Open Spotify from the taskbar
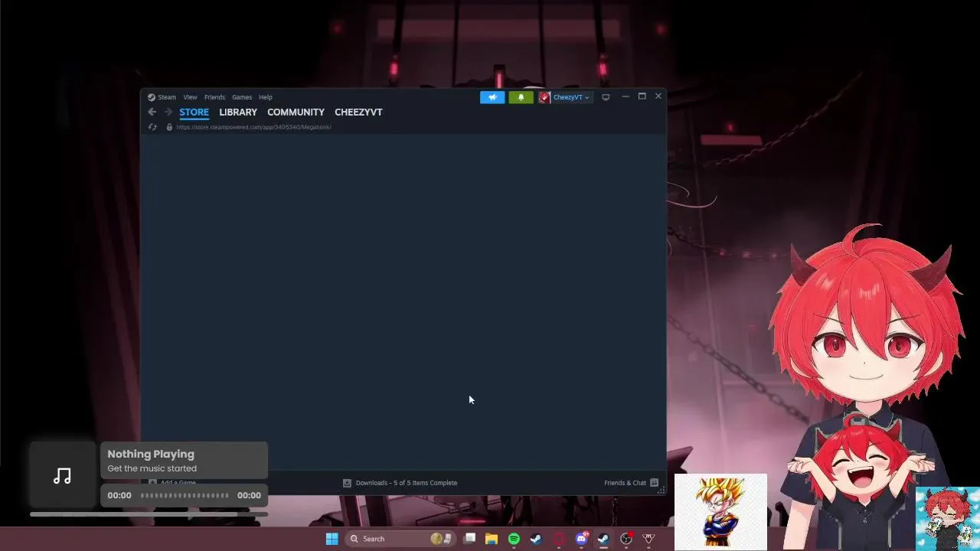The height and width of the screenshot is (551, 980). [x=514, y=539]
